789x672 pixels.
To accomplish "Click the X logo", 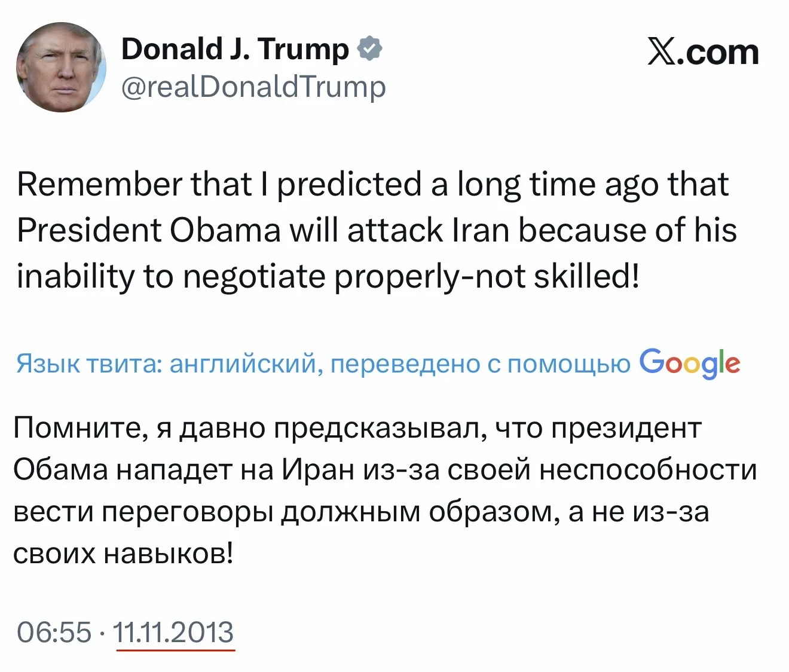I will (x=666, y=53).
